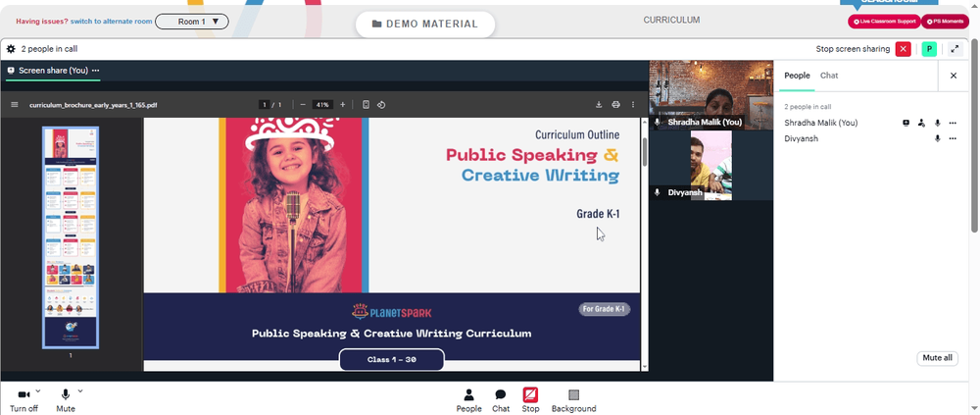Click 'Shradha Malik (You)' name in People list
The width and height of the screenshot is (980, 415).
coord(820,123)
